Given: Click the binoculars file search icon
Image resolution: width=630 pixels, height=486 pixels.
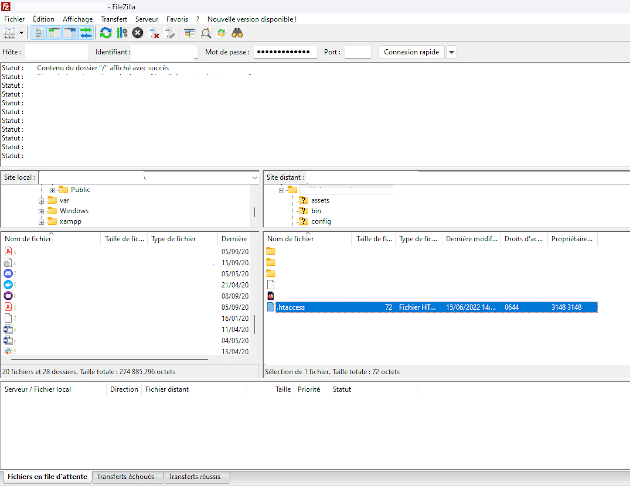Looking at the screenshot, I should (237, 33).
